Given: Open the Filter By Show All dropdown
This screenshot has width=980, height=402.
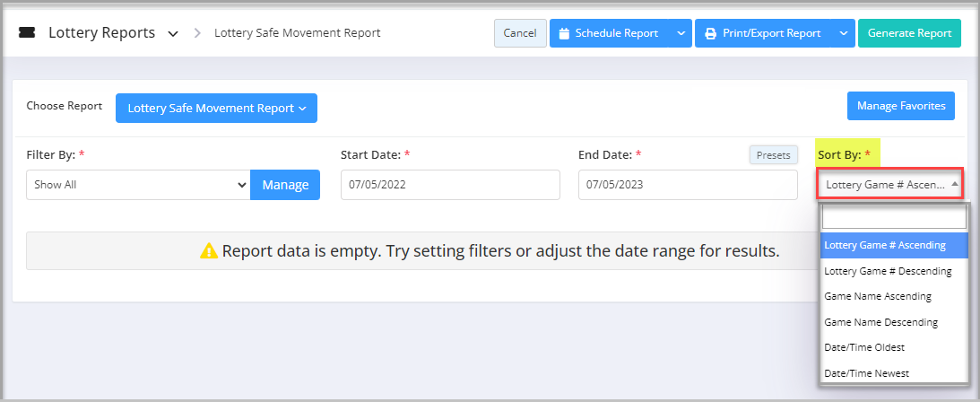Looking at the screenshot, I should [x=137, y=185].
